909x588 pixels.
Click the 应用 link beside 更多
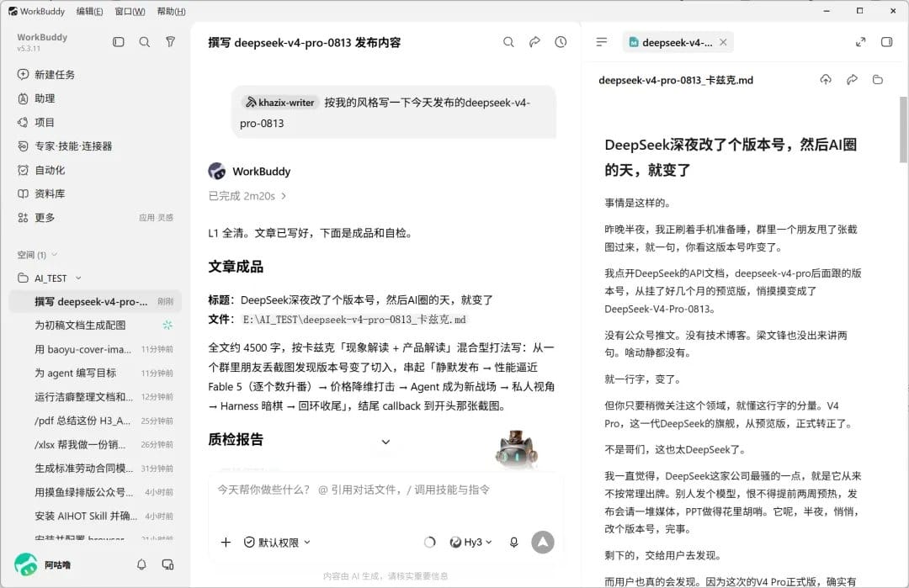146,218
